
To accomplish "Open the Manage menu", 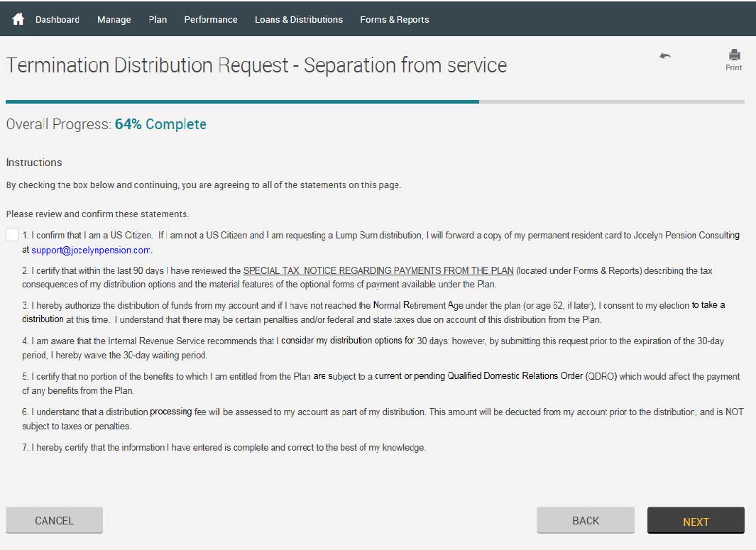I will (x=114, y=19).
